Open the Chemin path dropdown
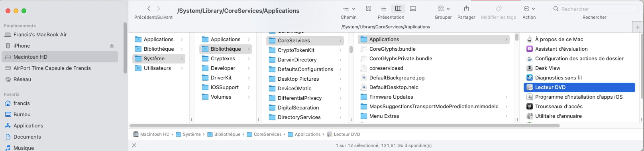This screenshot has width=644, height=151. (348, 8)
